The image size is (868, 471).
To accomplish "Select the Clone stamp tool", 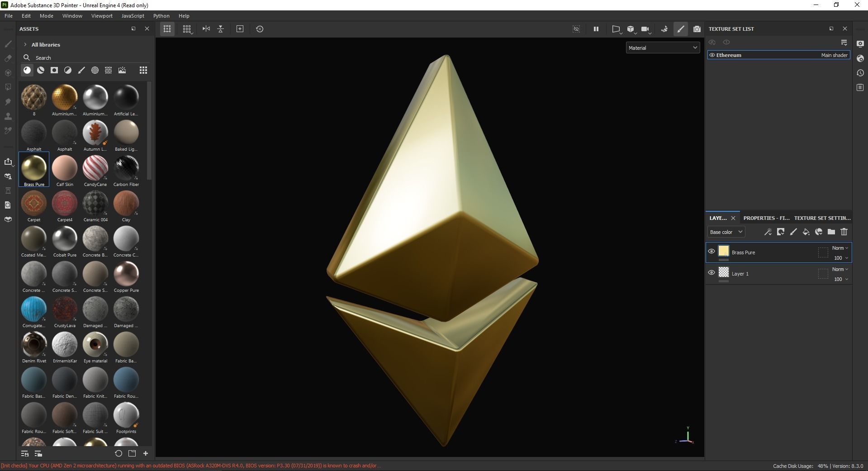I will point(8,116).
